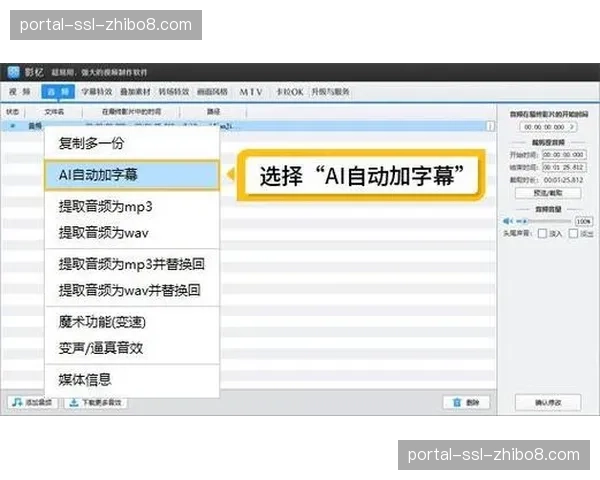Click the 删除 delete button
This screenshot has width=600, height=480.
coord(466,402)
